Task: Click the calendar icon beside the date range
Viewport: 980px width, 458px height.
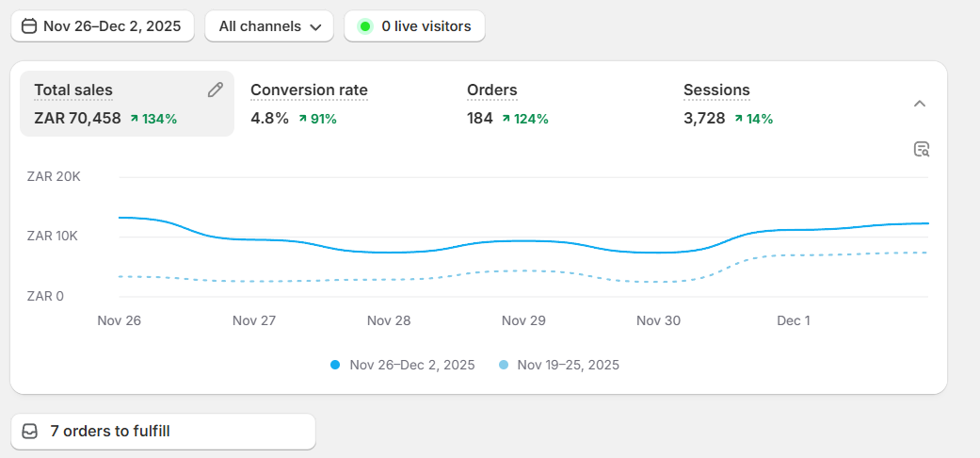Action: [x=29, y=26]
